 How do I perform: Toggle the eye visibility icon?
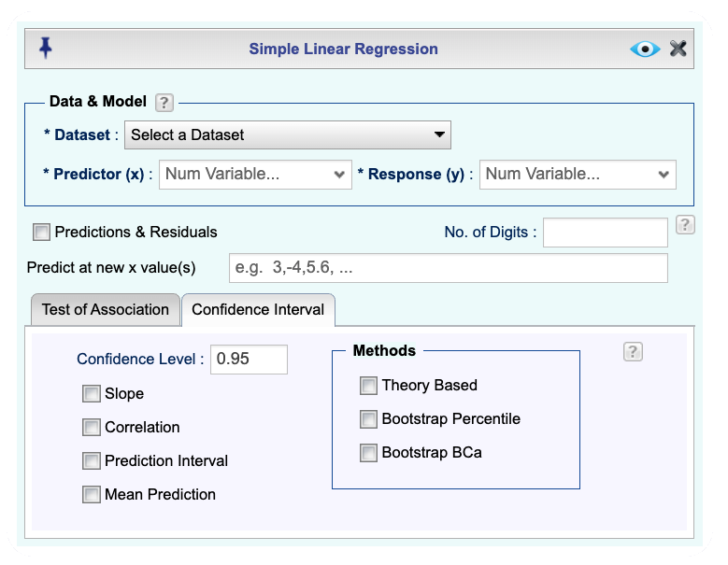[645, 49]
